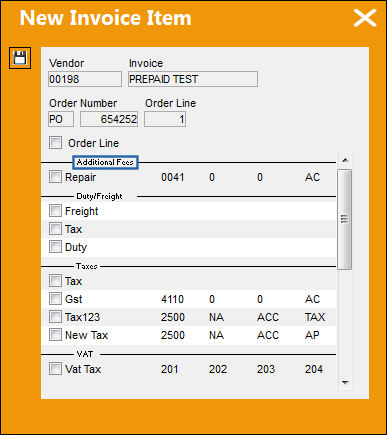Check the Gst checkbox

tap(55, 299)
